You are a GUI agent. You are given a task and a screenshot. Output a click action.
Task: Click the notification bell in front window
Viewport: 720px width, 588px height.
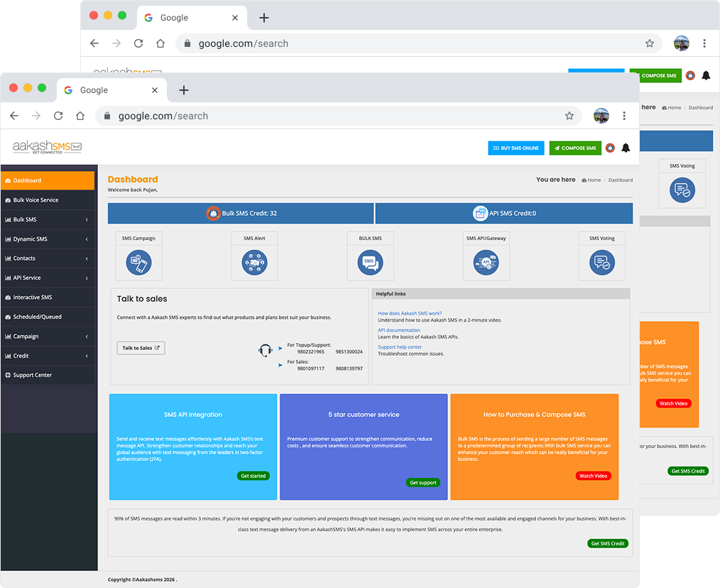[626, 148]
